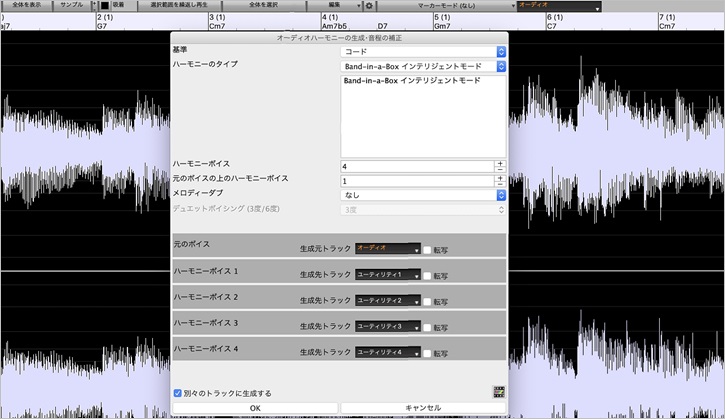The width and height of the screenshot is (725, 419).
Task: Open the gear settings icon in toolbar
Action: point(369,6)
